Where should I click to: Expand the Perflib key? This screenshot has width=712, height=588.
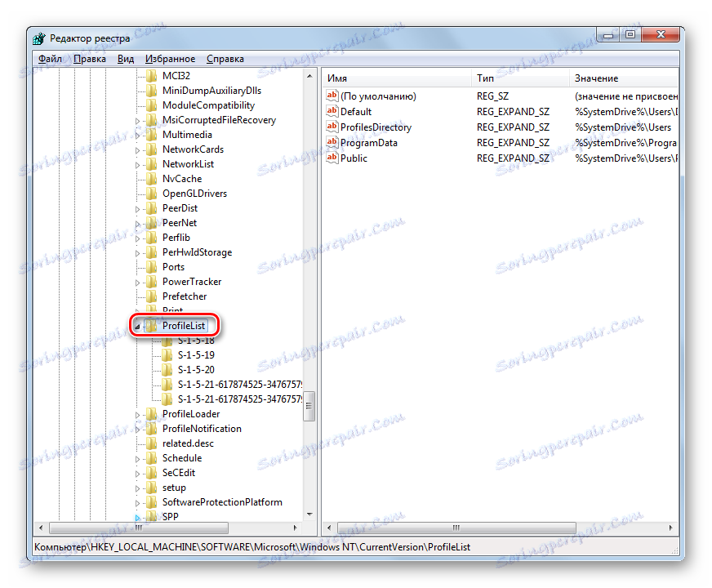tap(138, 238)
